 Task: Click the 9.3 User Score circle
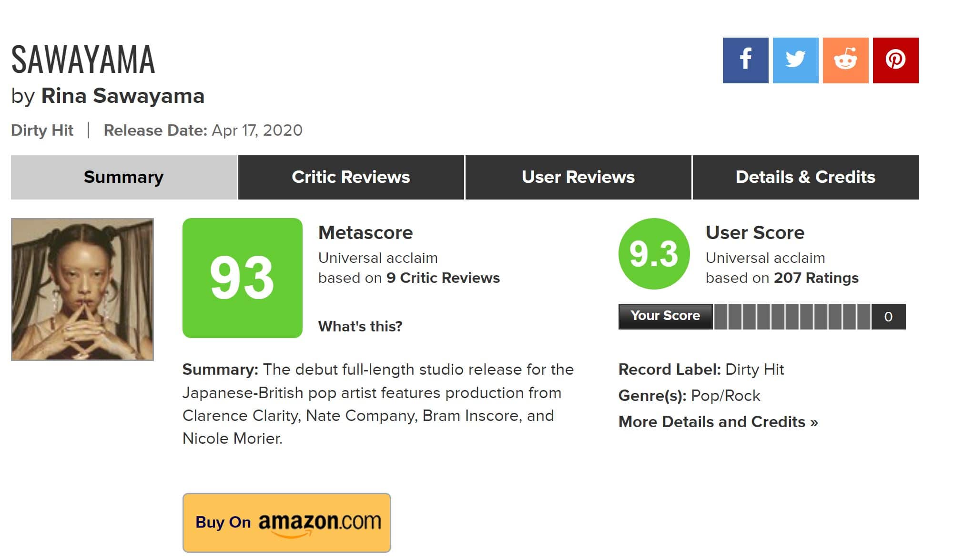coord(654,254)
